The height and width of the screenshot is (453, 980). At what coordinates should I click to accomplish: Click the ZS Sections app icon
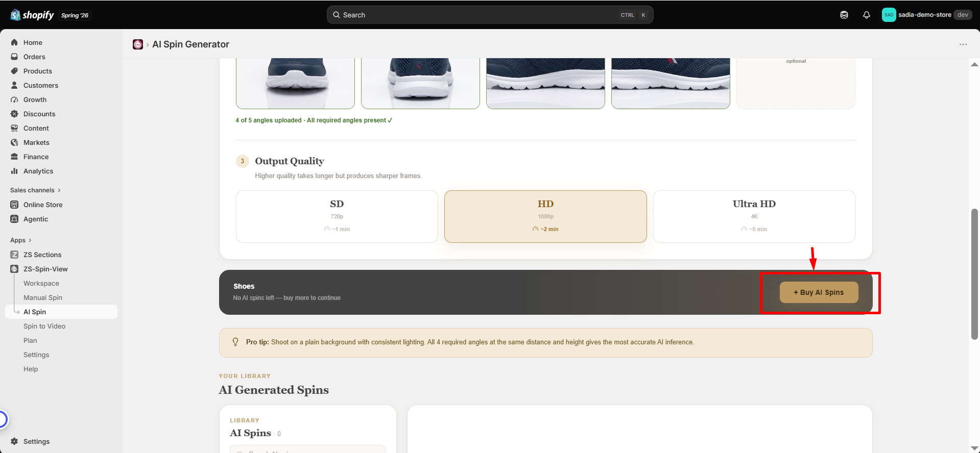point(14,255)
